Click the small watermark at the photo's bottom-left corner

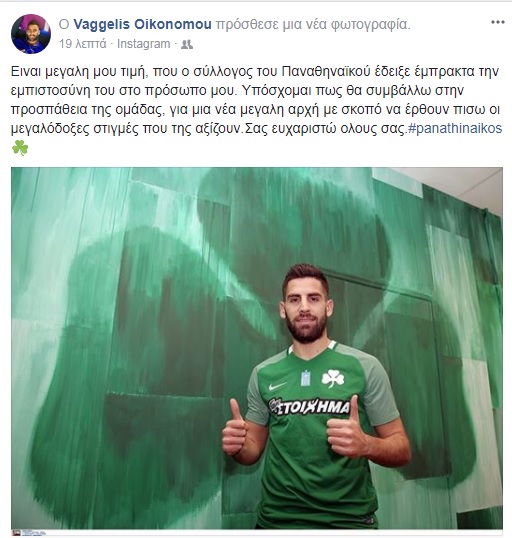coord(30,533)
